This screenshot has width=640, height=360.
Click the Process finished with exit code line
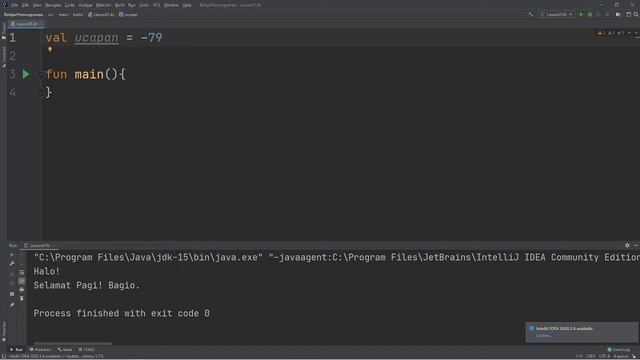pos(122,313)
